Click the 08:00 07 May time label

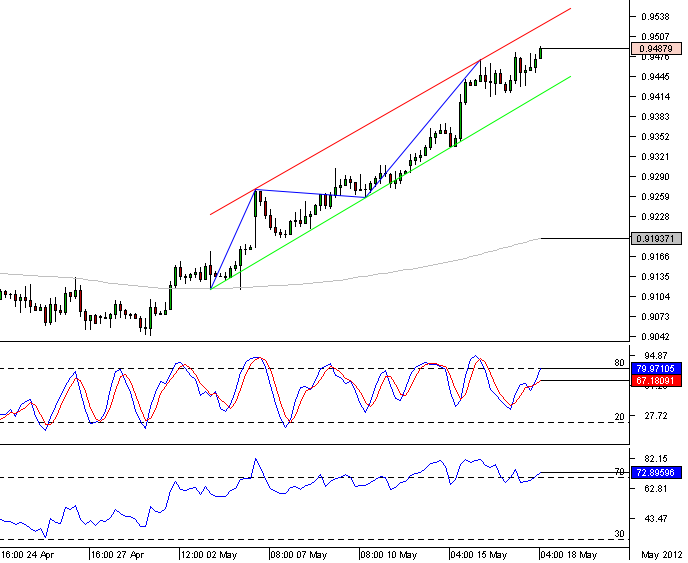(x=299, y=555)
